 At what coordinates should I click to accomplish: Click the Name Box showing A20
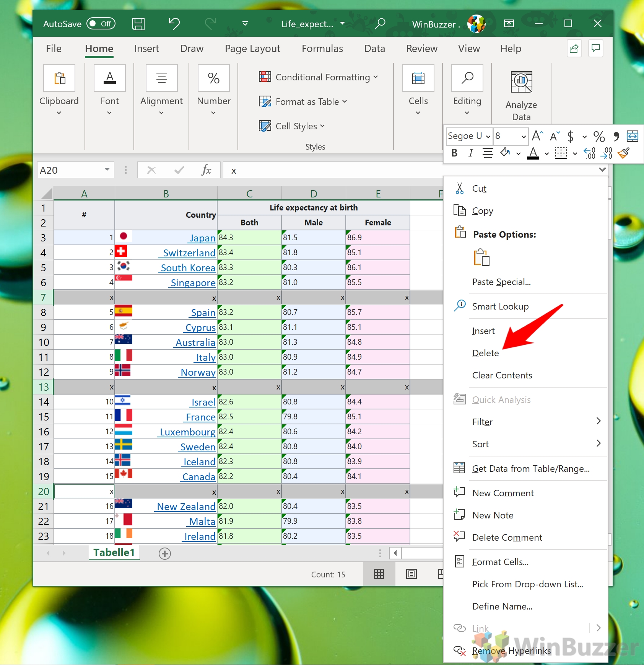pyautogui.click(x=75, y=170)
